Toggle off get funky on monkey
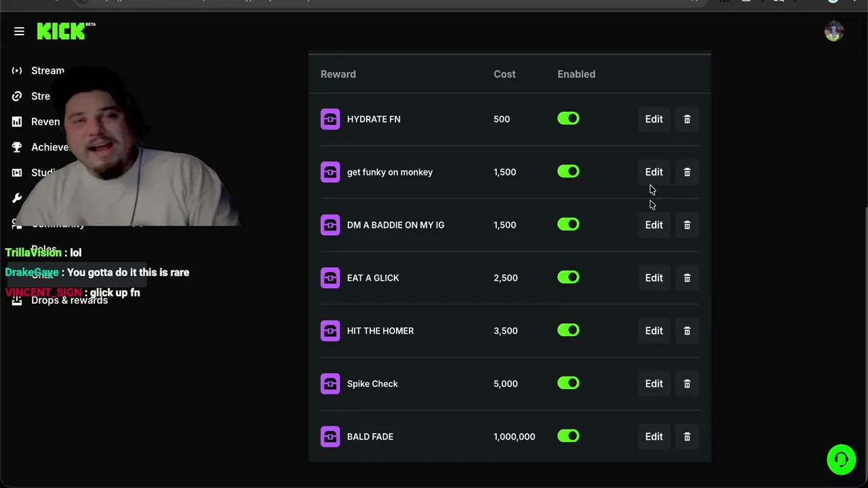This screenshot has width=868, height=488. pos(568,172)
